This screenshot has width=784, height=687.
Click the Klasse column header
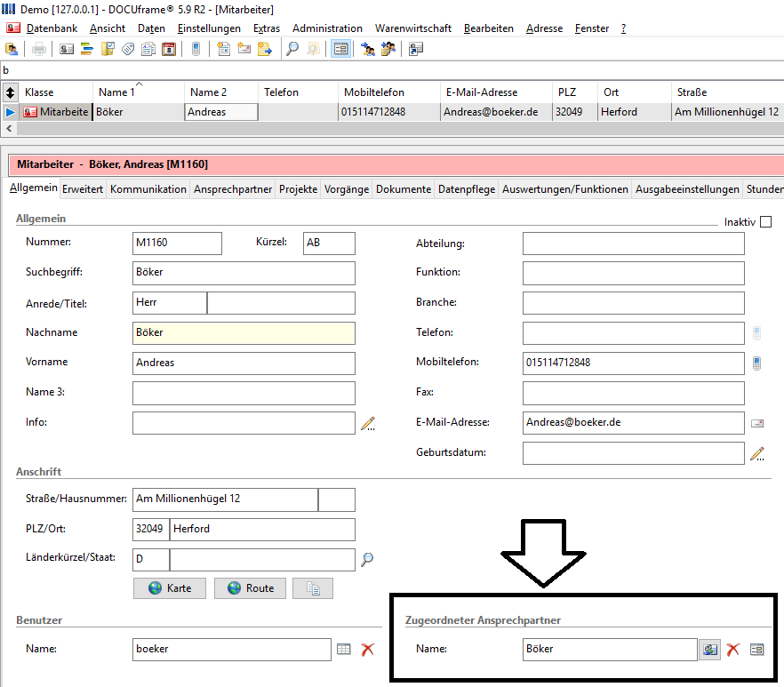[56, 92]
